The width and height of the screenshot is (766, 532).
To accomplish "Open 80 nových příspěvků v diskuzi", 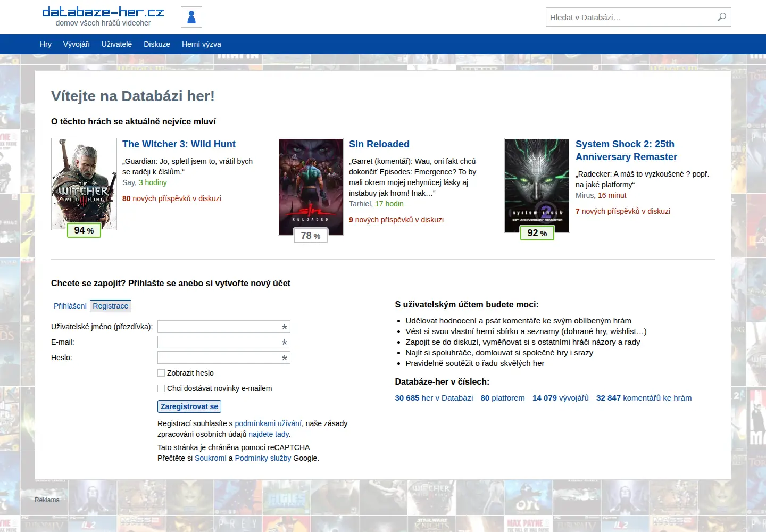I will 172,198.
